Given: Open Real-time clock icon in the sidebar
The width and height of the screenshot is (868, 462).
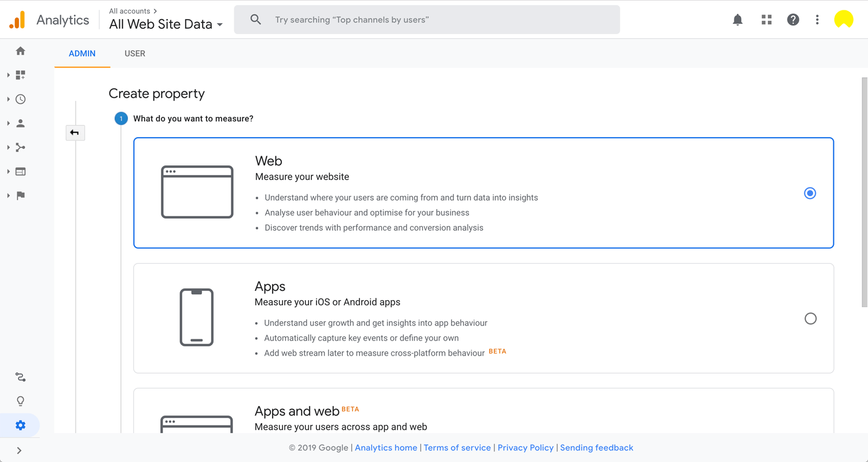Looking at the screenshot, I should [21, 99].
